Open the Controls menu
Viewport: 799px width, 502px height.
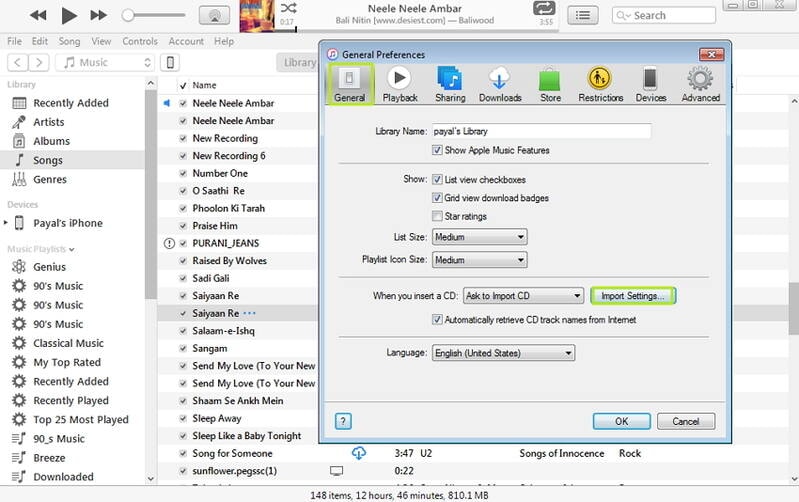click(x=140, y=41)
